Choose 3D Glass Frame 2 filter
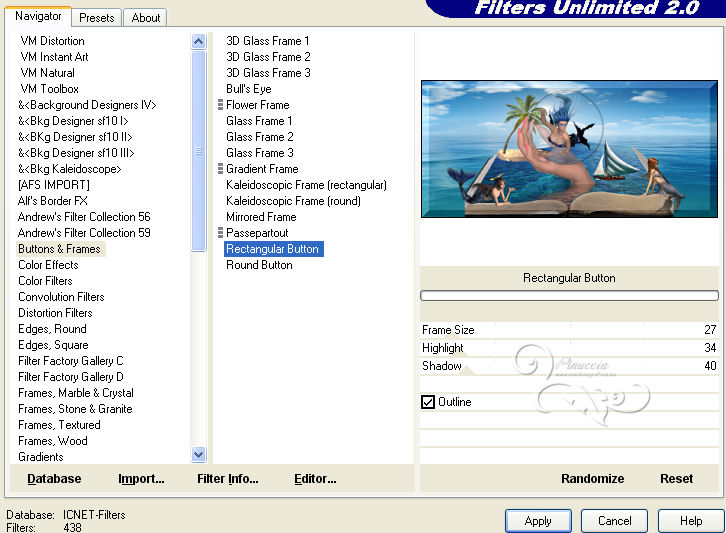Screen dimensions: 726x533 click(x=268, y=57)
